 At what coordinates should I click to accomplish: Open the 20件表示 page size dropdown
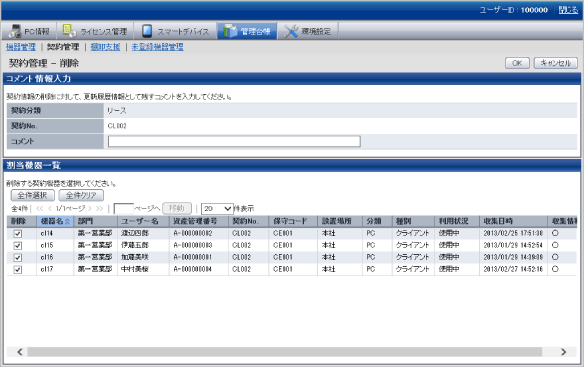[217, 209]
